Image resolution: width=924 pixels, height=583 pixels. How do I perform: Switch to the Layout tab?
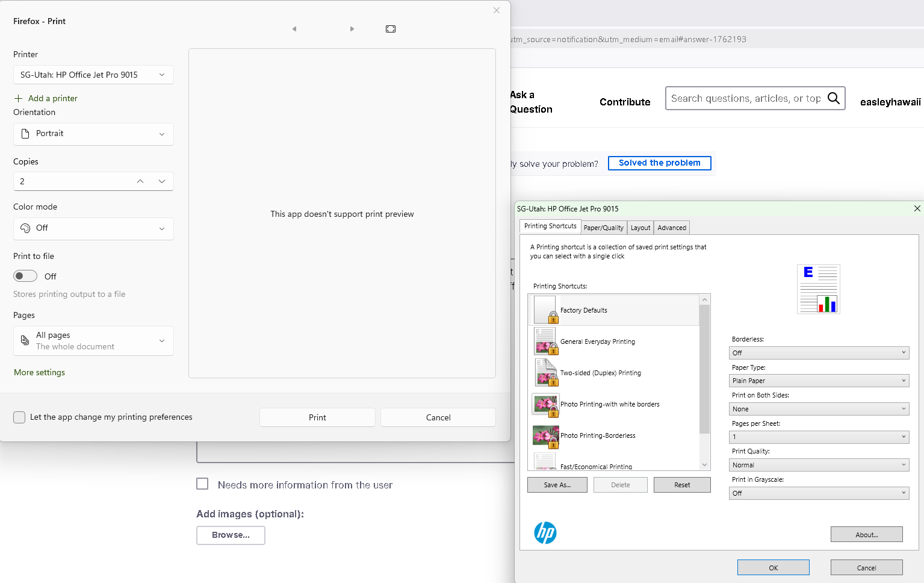tap(640, 228)
